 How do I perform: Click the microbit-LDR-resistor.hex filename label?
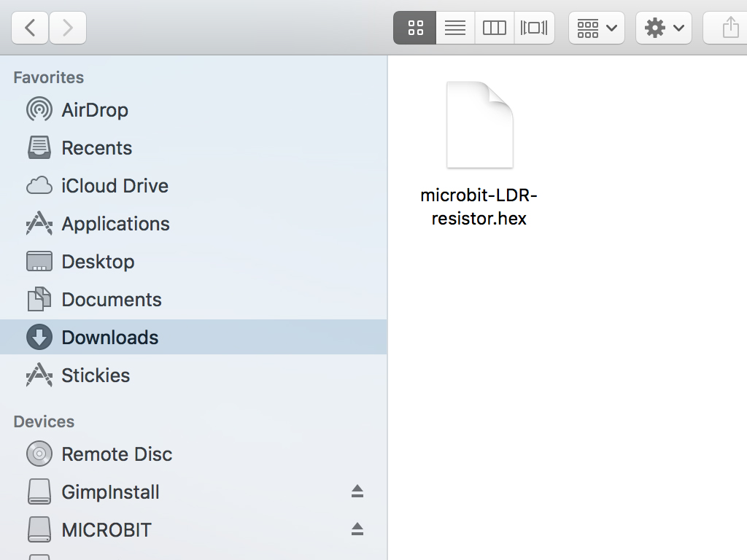479,206
